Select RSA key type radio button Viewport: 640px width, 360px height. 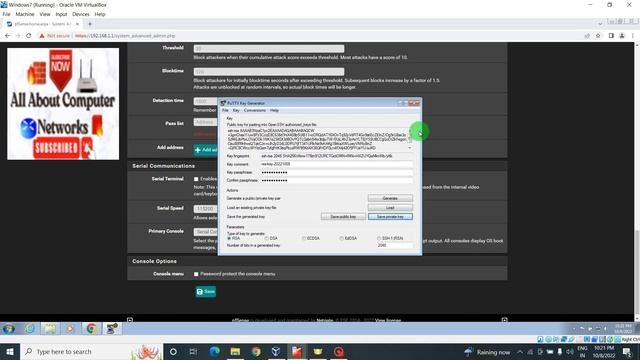229,238
